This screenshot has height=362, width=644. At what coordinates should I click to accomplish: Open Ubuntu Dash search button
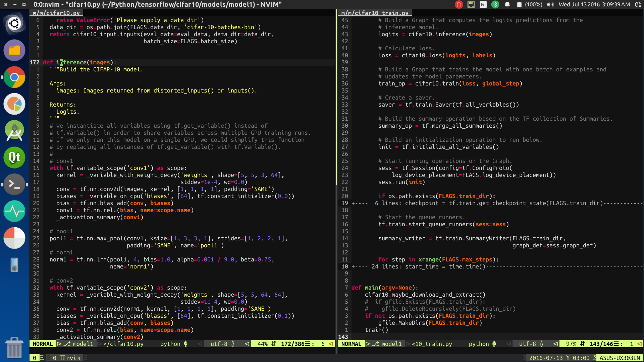click(x=14, y=23)
